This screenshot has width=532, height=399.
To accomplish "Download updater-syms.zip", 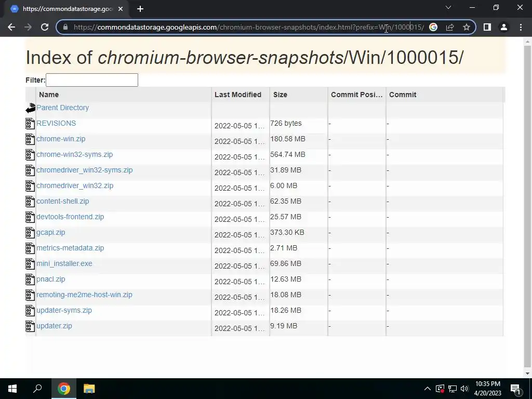I will point(64,311).
